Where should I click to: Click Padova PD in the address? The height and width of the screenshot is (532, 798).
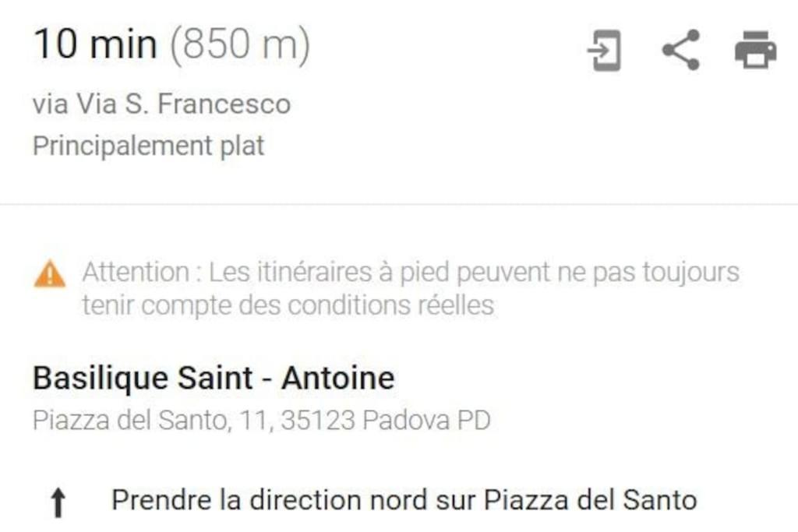[x=426, y=421]
